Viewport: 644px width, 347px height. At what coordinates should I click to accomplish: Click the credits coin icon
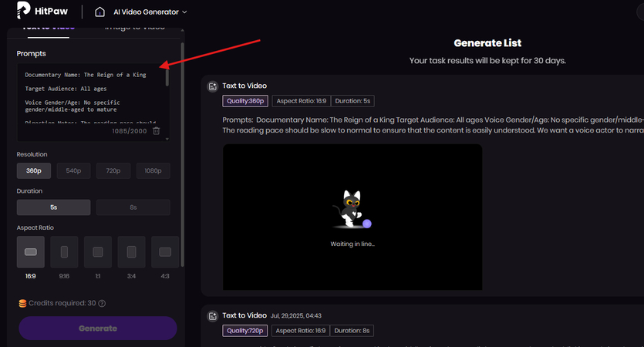point(22,304)
